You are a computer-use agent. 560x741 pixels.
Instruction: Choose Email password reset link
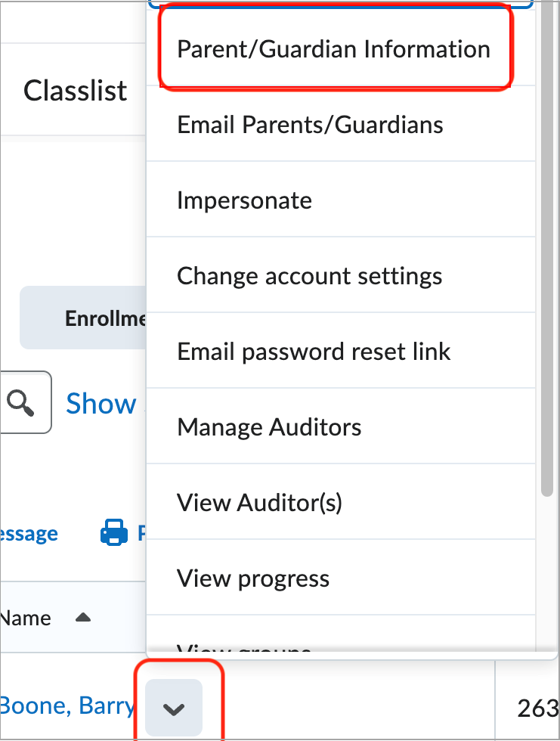click(314, 351)
